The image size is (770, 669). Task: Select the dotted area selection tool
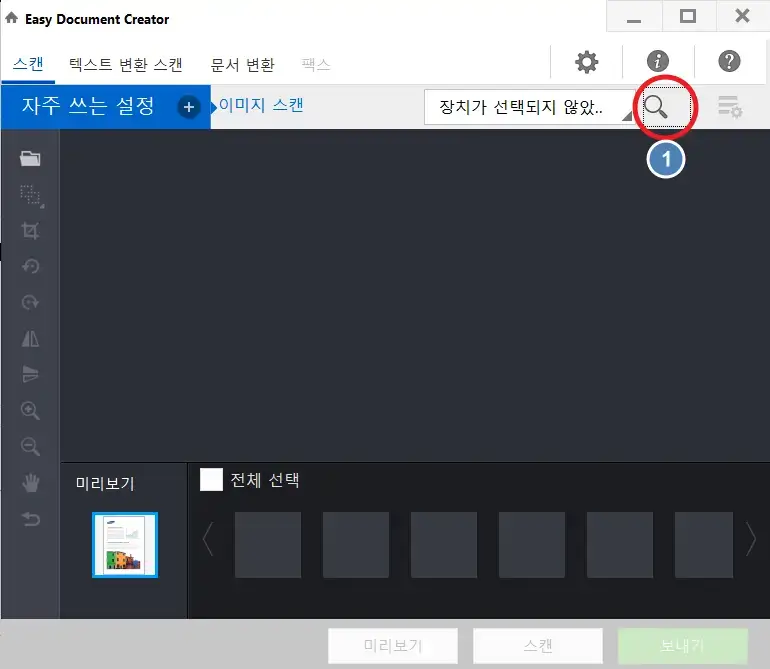pyautogui.click(x=31, y=196)
